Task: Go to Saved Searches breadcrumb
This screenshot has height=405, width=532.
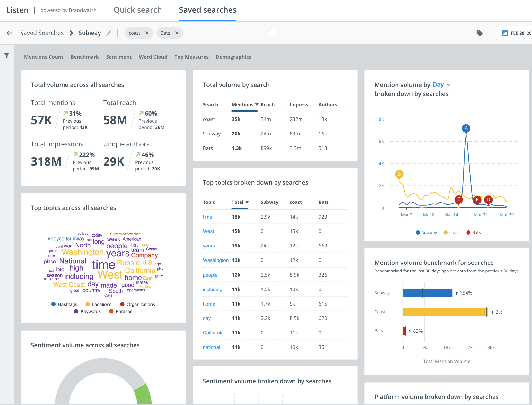Action: [x=42, y=33]
